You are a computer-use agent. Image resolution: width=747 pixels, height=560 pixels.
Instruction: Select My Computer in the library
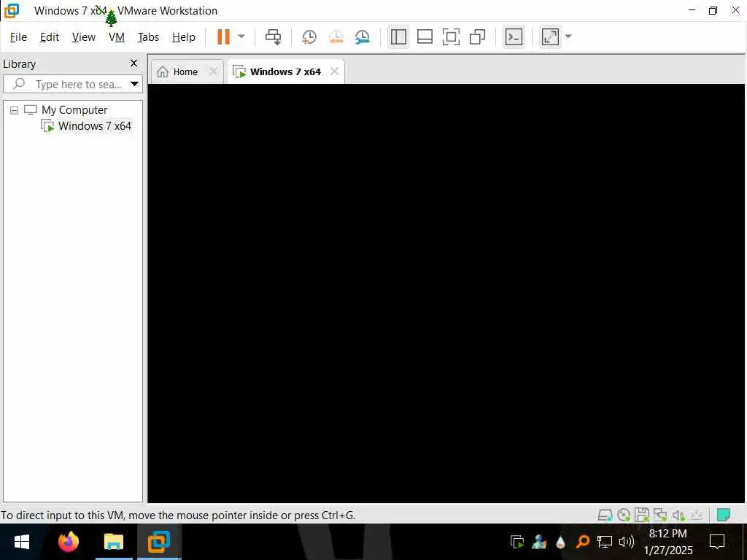pos(74,110)
